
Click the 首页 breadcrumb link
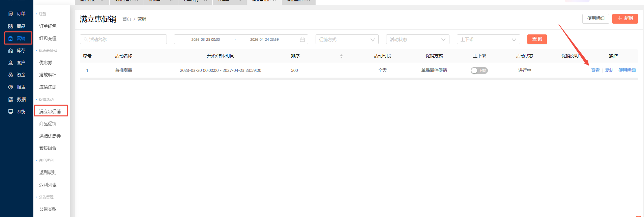(127, 19)
